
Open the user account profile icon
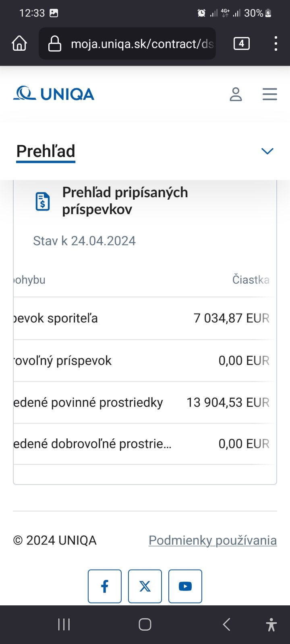[236, 94]
